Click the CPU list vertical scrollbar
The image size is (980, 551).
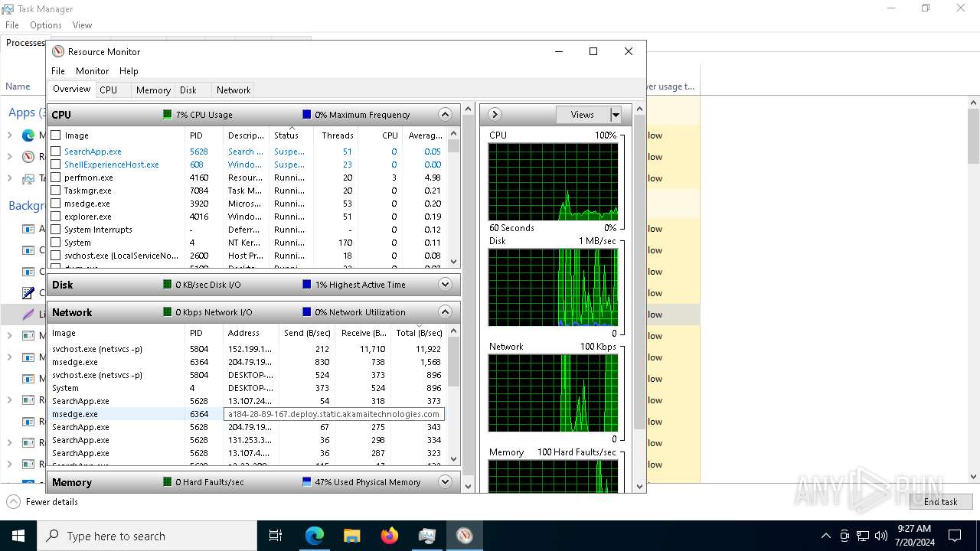[453, 197]
